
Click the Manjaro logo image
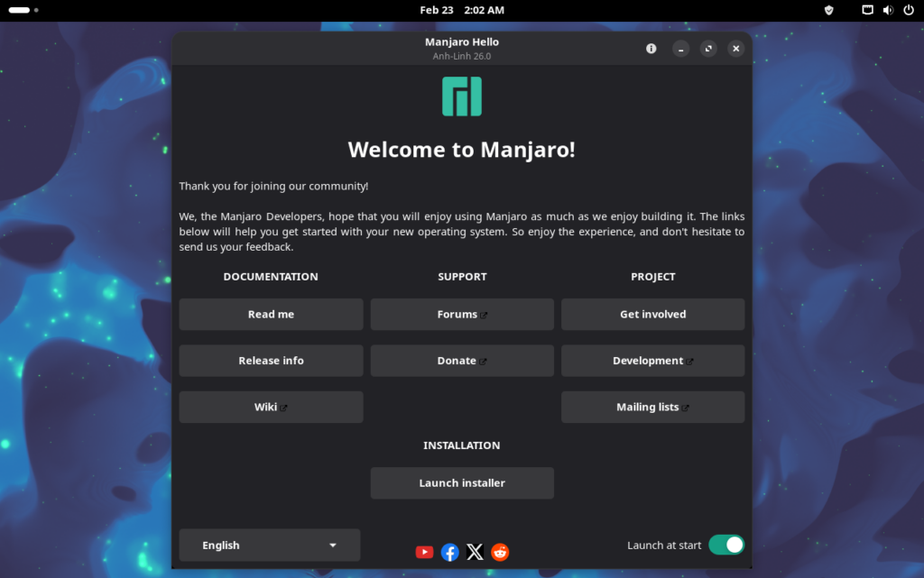point(461,96)
